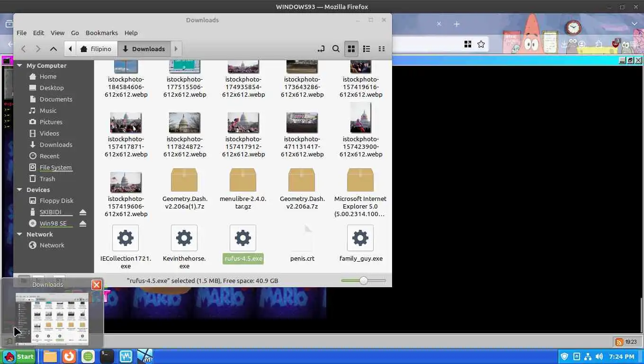
Task: Open the volume tray icon
Action: pyautogui.click(x=599, y=356)
